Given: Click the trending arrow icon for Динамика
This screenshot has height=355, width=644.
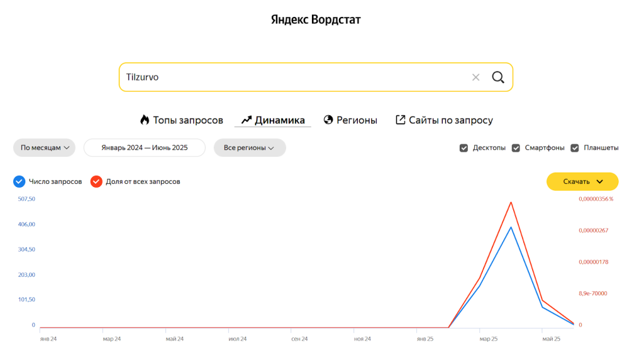Looking at the screenshot, I should point(246,120).
